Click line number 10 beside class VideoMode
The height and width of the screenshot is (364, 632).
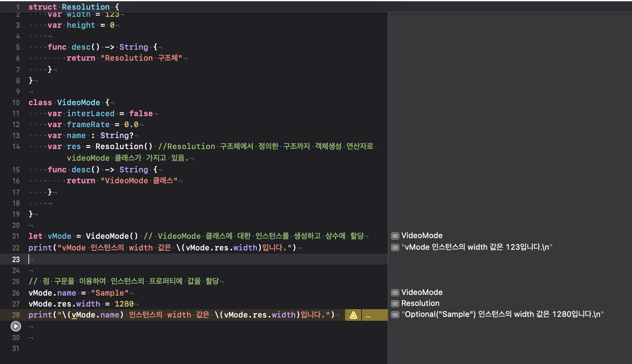(x=16, y=103)
